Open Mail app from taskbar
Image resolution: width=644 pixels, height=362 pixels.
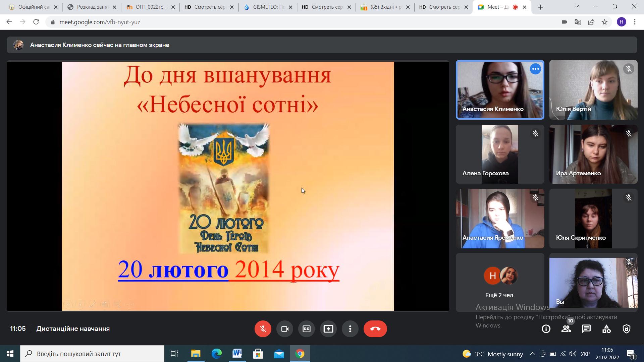tap(279, 354)
